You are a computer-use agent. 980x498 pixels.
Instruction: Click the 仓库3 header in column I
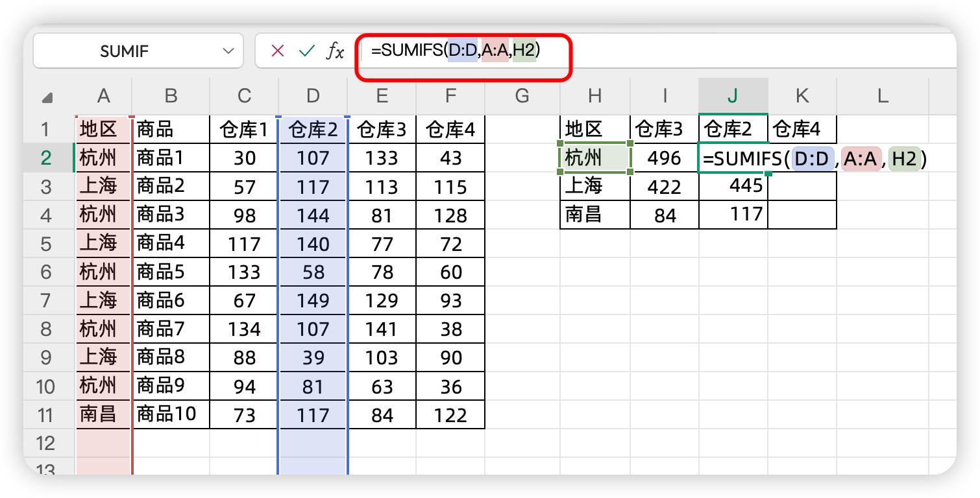(665, 130)
